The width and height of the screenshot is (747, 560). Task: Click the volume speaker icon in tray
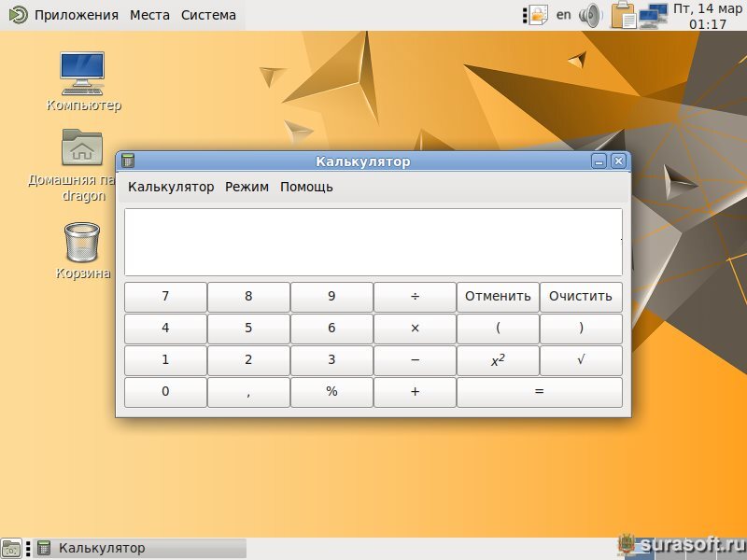coord(591,15)
